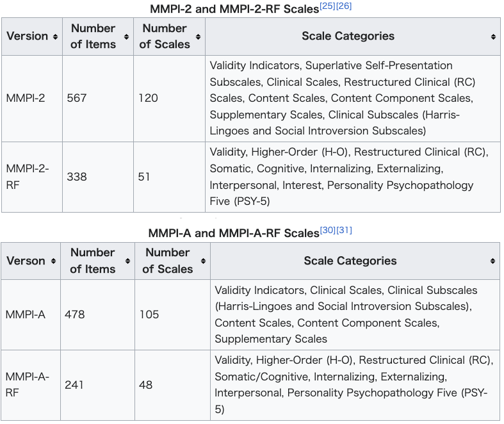The height and width of the screenshot is (424, 504).
Task: Sort MMPI-A table by Scale Categories arrows
Action: [x=492, y=261]
